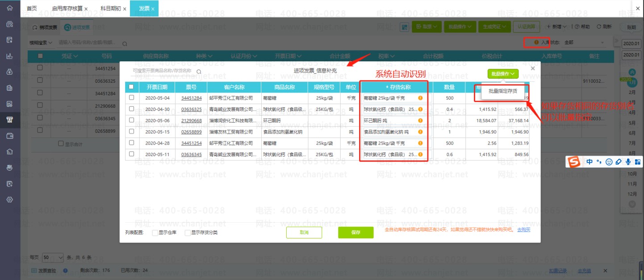
Task: Check the dialog row for 票号 02658899
Action: tap(131, 132)
